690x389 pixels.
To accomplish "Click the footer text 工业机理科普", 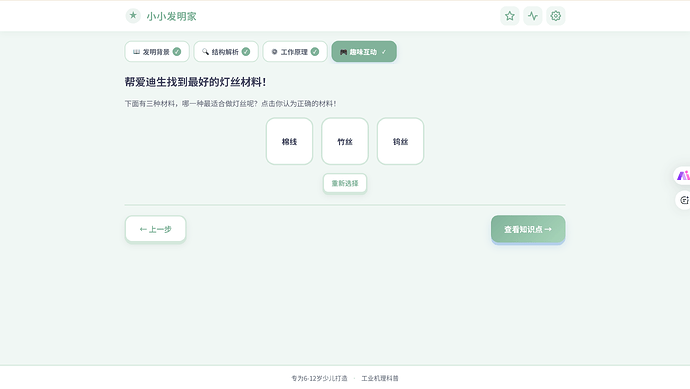I will coord(380,378).
